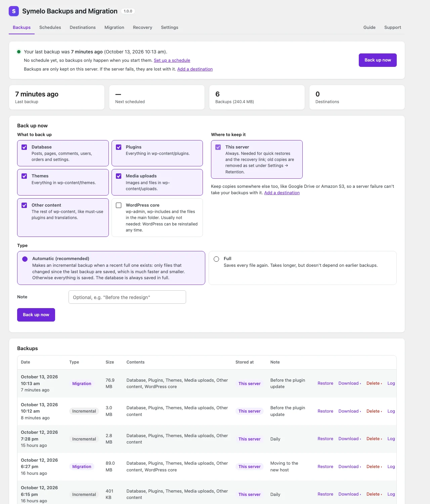Open Download dropdown for the 10:12 am backup
430x504 pixels.
coord(350,411)
